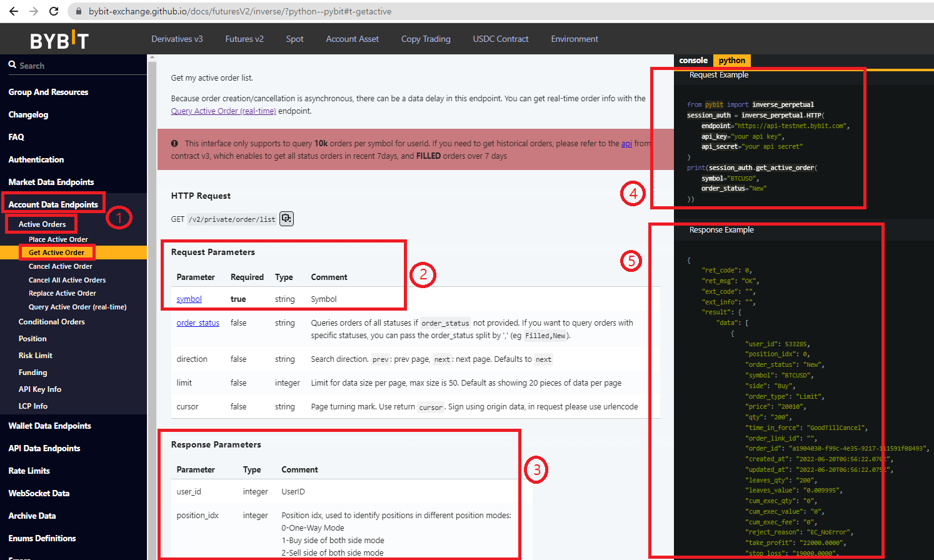Open API Key Info

coord(39,389)
